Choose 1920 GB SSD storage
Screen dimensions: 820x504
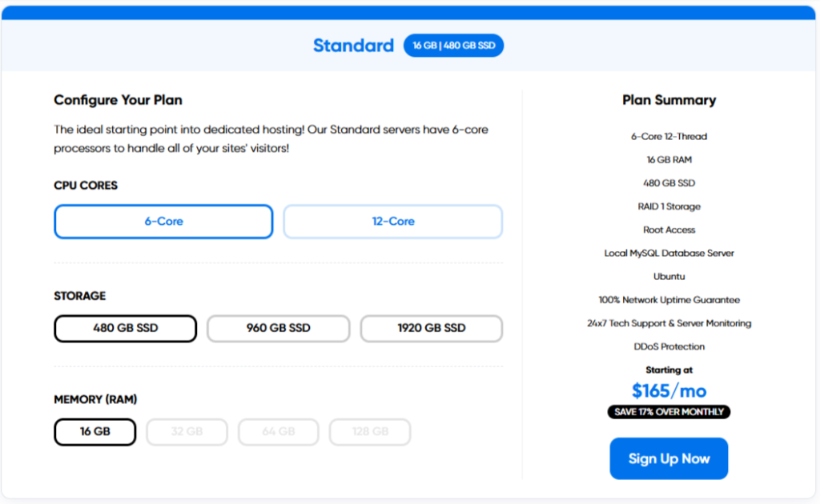click(432, 329)
